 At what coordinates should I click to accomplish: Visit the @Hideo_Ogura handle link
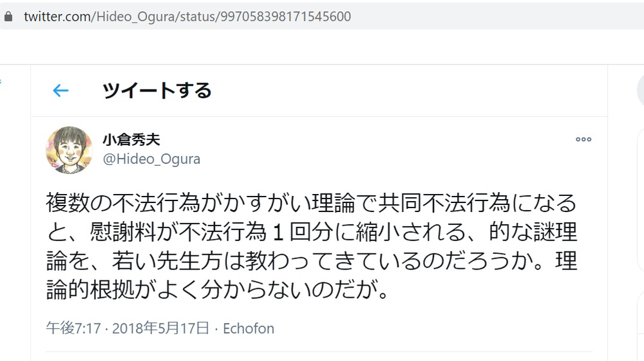tap(151, 159)
